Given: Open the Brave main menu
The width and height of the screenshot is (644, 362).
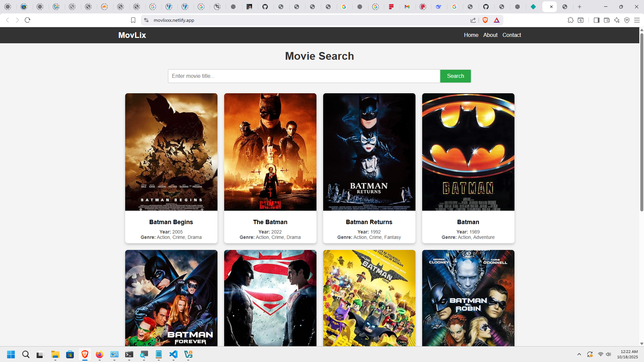Looking at the screenshot, I should point(637,20).
